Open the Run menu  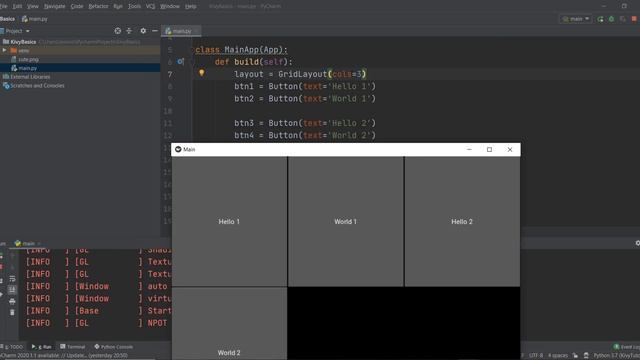pyautogui.click(x=118, y=6)
